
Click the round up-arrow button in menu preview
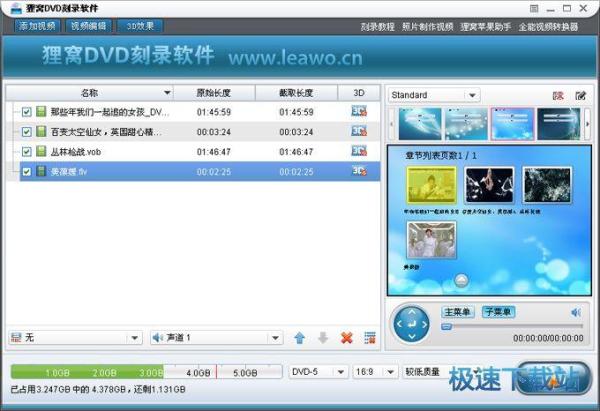click(x=461, y=281)
